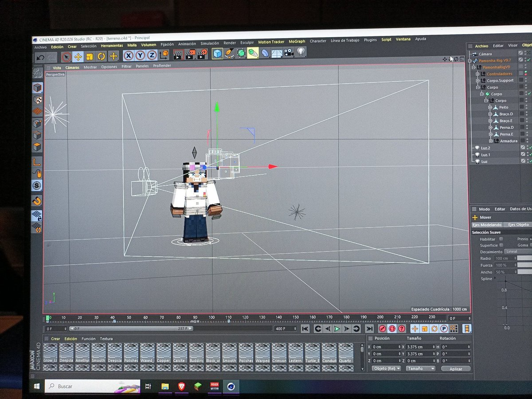Open the Filtrar viewport menu

point(126,66)
